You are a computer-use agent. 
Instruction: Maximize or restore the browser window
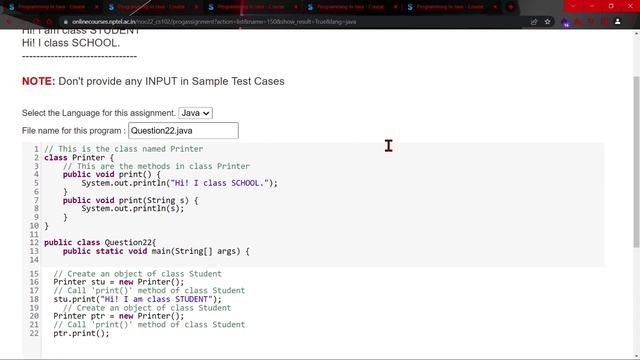611,6
